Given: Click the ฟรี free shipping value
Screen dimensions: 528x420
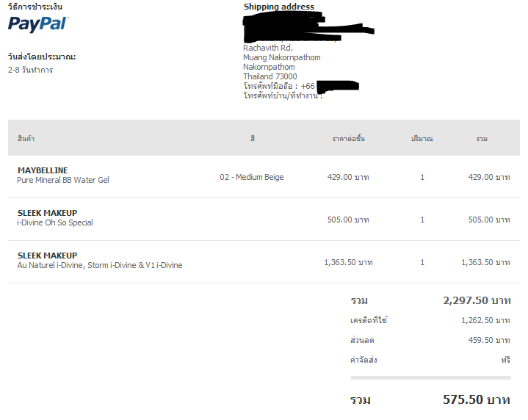Looking at the screenshot, I should pos(506,360).
